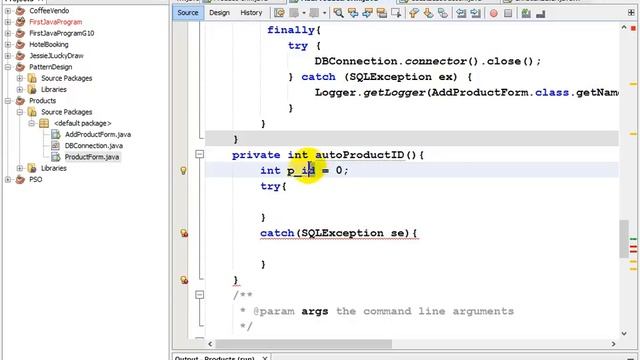
Task: Toggle rectangular selection mode
Action: (396, 13)
